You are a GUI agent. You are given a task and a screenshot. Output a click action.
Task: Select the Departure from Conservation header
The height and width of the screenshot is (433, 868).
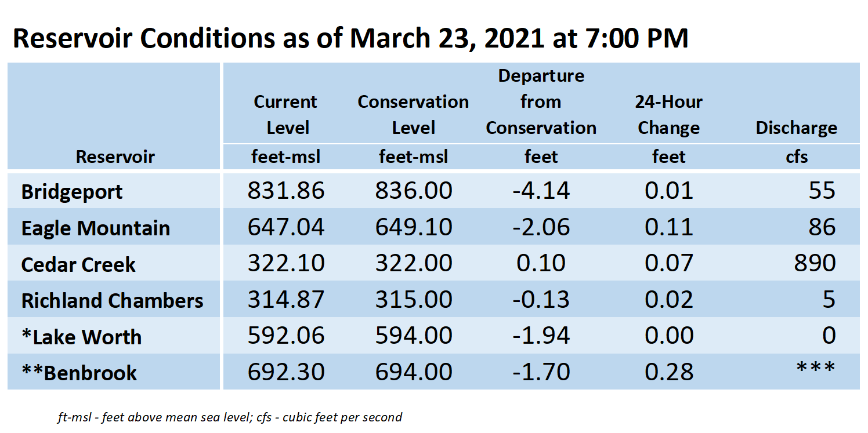541,102
